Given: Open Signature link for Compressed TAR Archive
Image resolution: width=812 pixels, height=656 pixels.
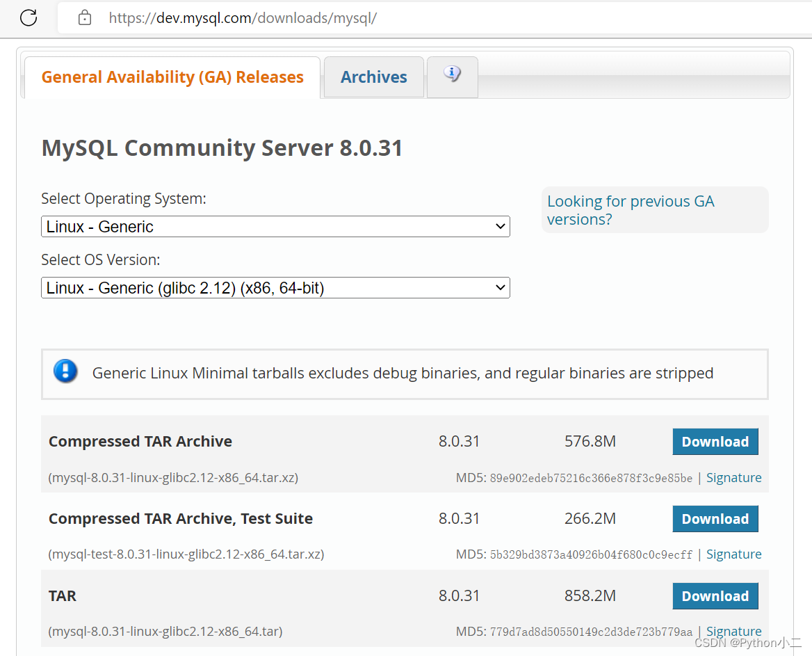Looking at the screenshot, I should pos(733,478).
